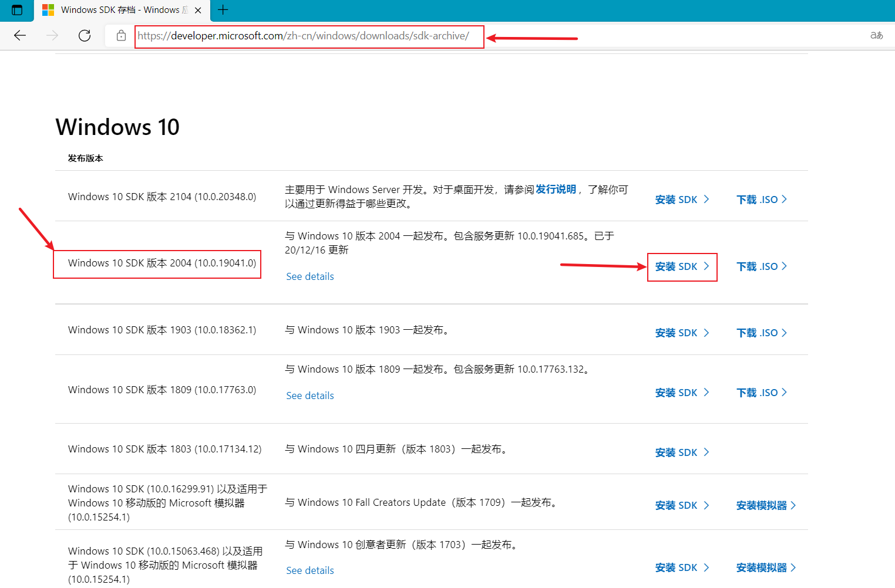Open a new tab with plus icon
This screenshot has width=895, height=588.
(x=223, y=10)
